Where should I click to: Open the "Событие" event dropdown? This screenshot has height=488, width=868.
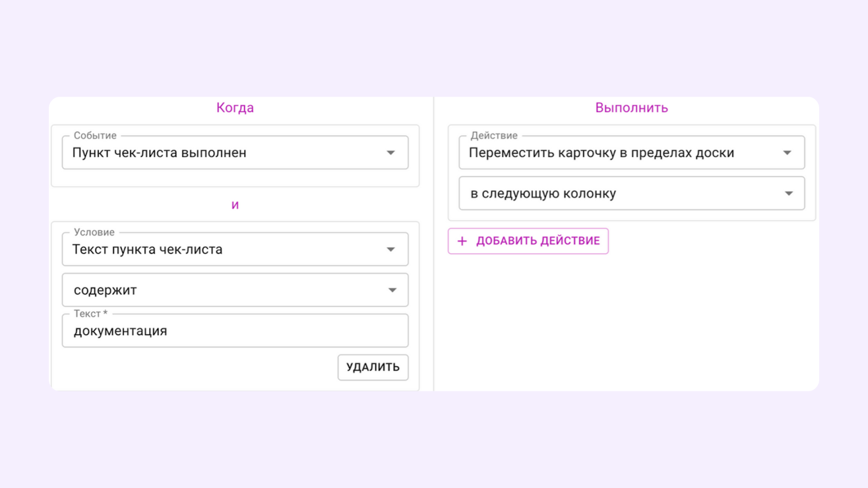pyautogui.click(x=235, y=152)
